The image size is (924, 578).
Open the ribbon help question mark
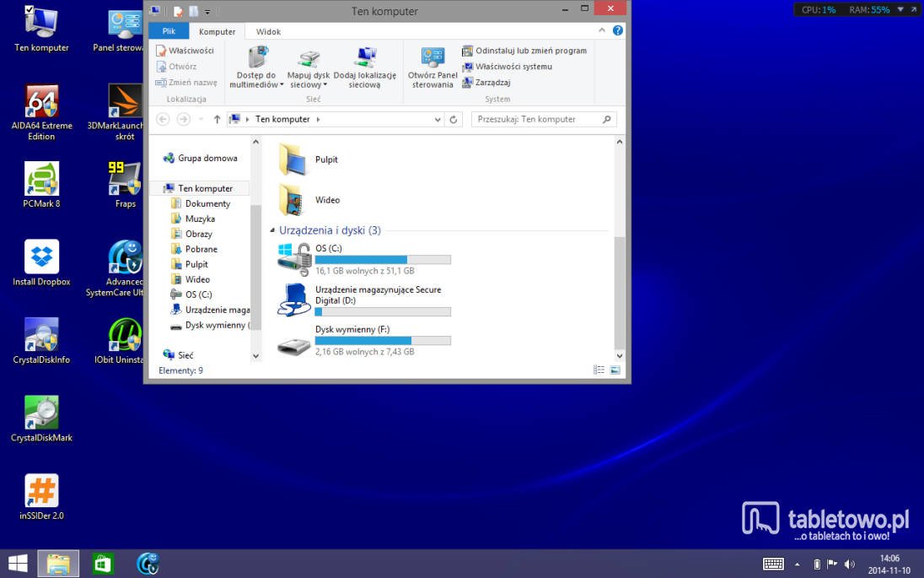[x=618, y=30]
